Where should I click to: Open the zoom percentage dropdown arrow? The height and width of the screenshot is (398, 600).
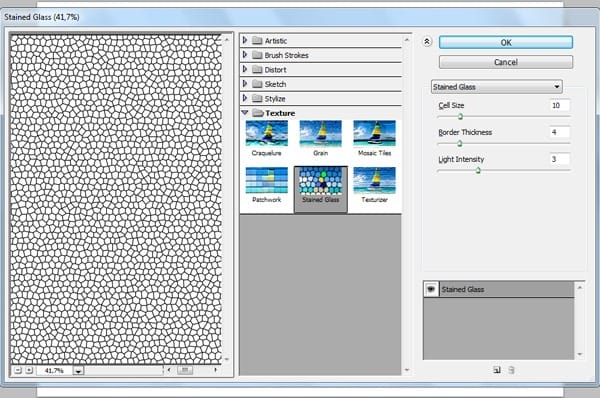pyautogui.click(x=78, y=371)
